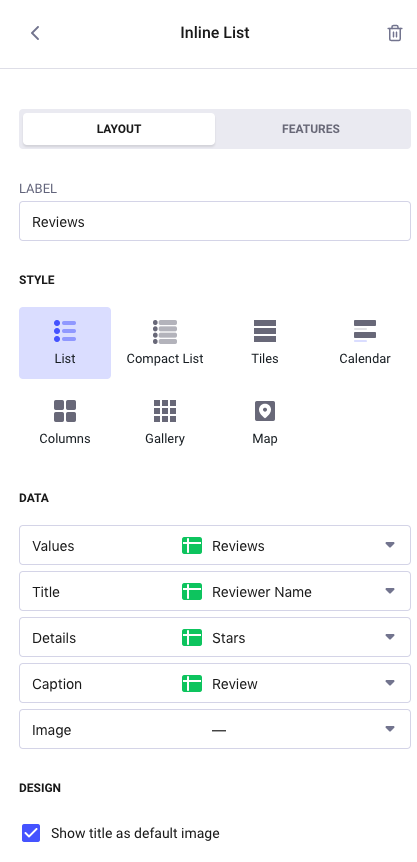This screenshot has width=417, height=862.
Task: Edit the Label field containing Reviews
Action: coord(215,221)
